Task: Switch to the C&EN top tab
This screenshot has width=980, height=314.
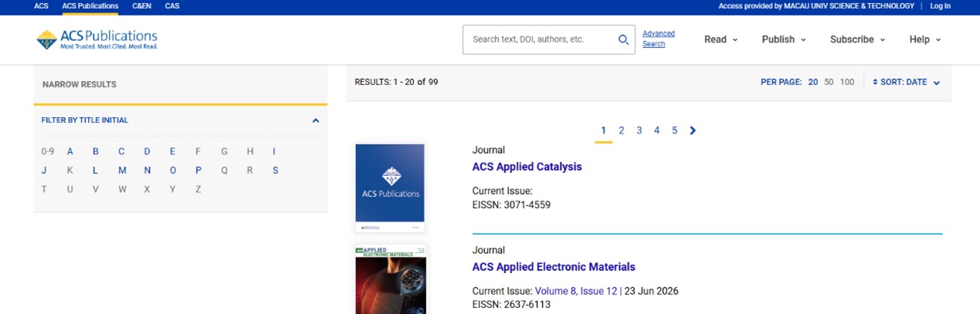Action: coord(141,6)
